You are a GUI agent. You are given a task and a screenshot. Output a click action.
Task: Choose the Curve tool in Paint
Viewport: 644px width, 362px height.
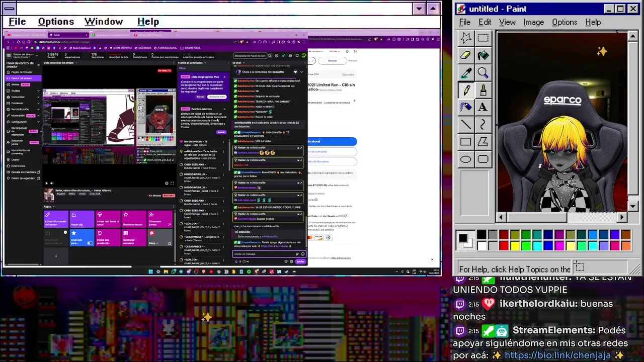click(x=483, y=125)
